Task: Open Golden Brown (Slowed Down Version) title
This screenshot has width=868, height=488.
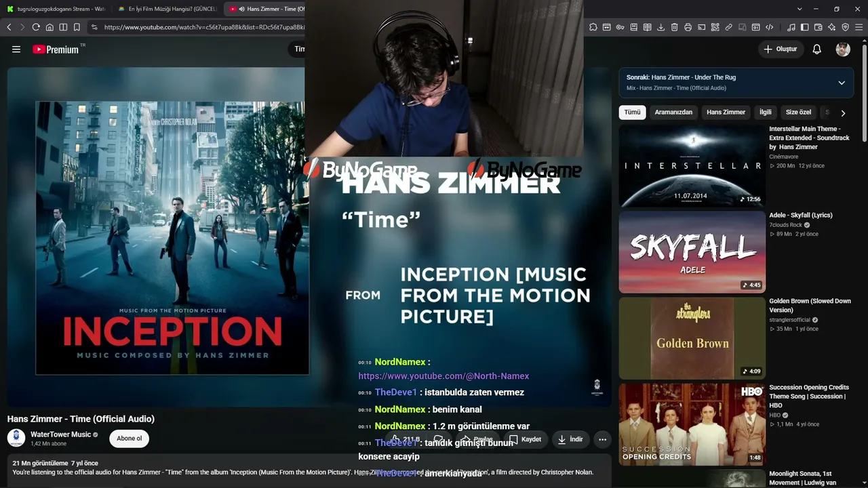Action: [810, 306]
